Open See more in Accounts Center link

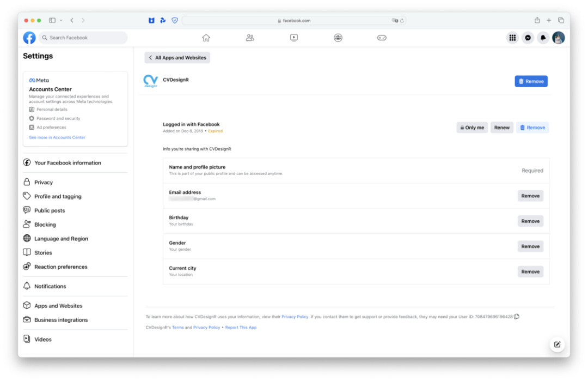(x=57, y=137)
